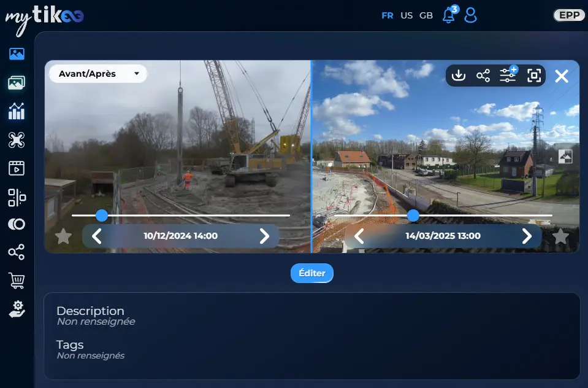Switch language to US

coord(407,15)
